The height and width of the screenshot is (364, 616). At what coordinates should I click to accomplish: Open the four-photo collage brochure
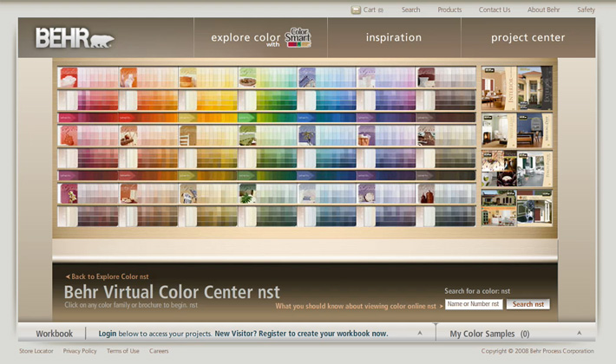[499, 169]
